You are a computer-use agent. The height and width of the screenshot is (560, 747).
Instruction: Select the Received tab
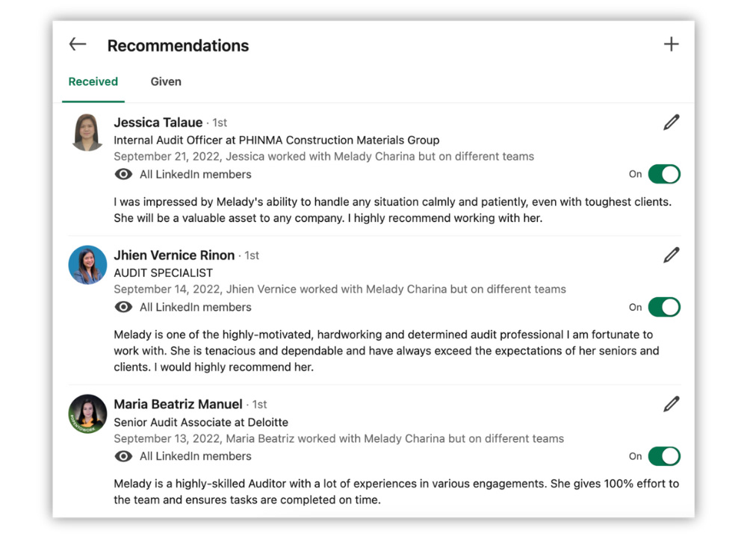tap(93, 81)
